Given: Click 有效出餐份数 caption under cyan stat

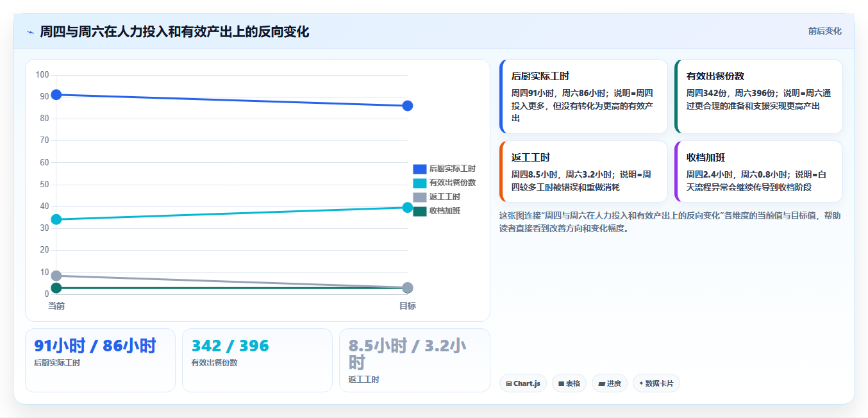Looking at the screenshot, I should tap(214, 363).
